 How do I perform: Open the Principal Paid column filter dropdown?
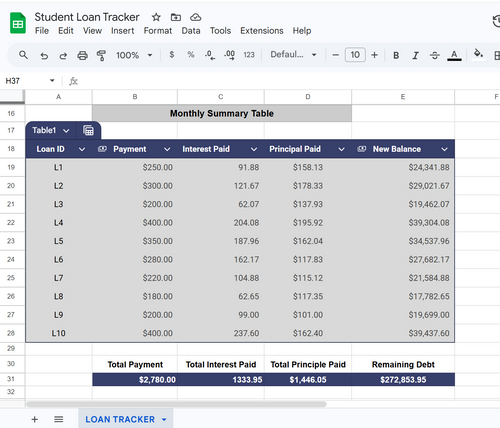coord(341,149)
